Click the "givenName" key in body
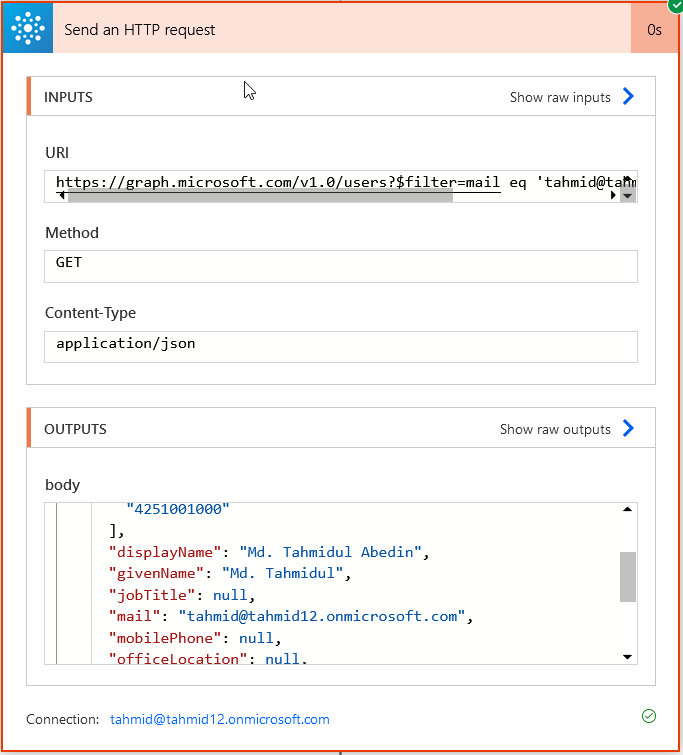The width and height of the screenshot is (683, 755). point(156,573)
